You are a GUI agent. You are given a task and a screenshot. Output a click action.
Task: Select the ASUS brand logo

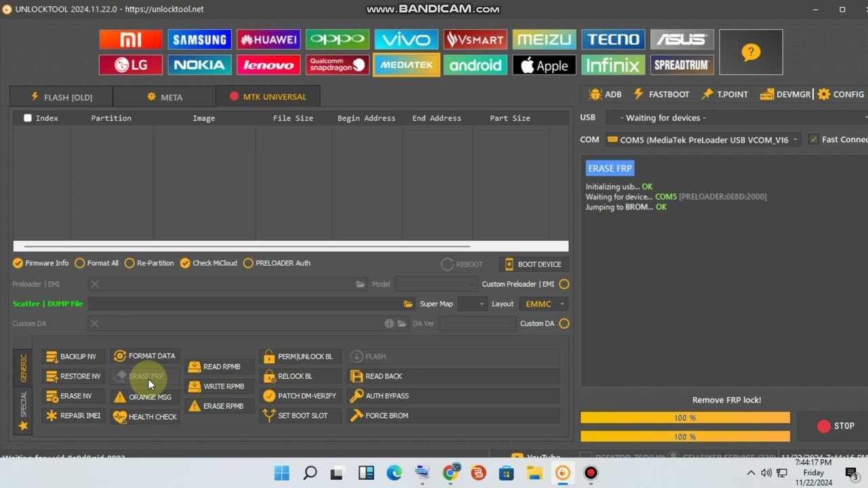click(682, 39)
